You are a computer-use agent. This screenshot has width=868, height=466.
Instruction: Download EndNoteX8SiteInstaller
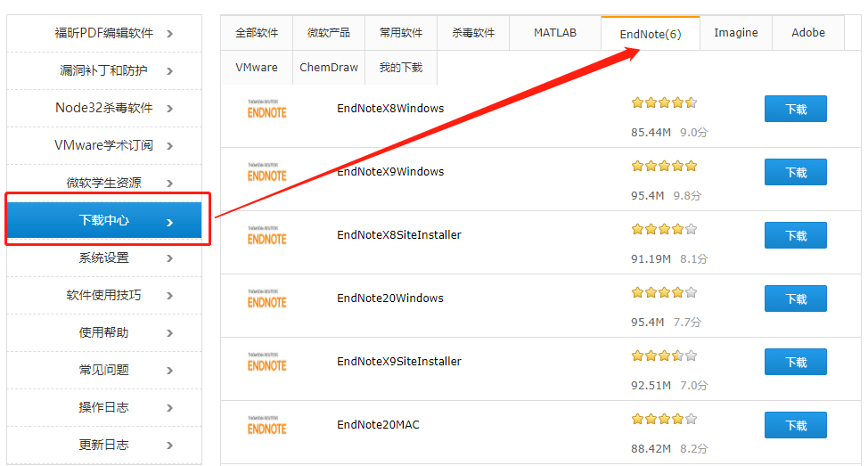pos(796,235)
